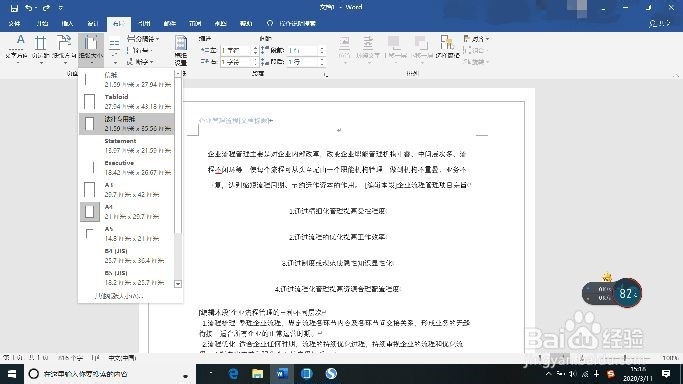Open the Columns button
683x384 pixels.
tap(114, 50)
